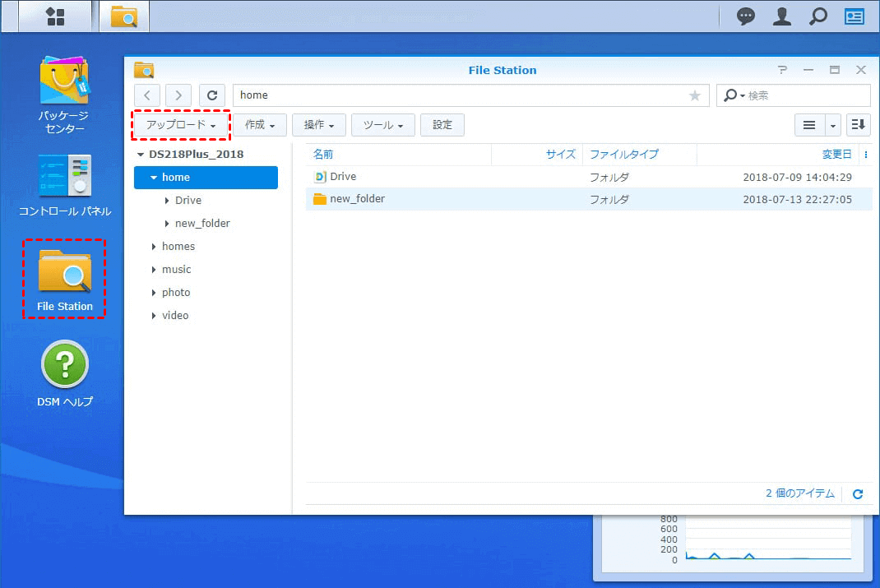This screenshot has height=588, width=880.
Task: Select the new_folder row name text
Action: pos(358,199)
